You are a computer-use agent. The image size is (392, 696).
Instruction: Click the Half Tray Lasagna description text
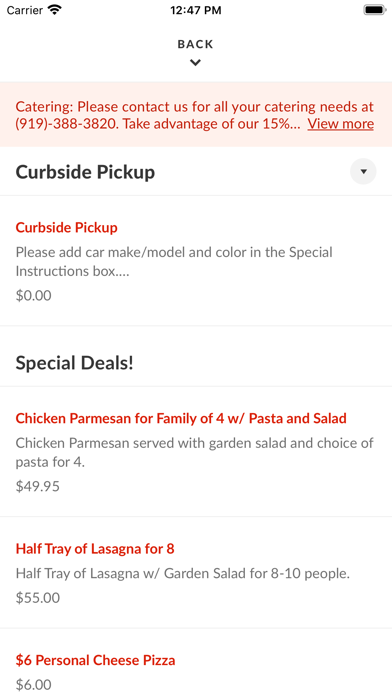tap(183, 574)
